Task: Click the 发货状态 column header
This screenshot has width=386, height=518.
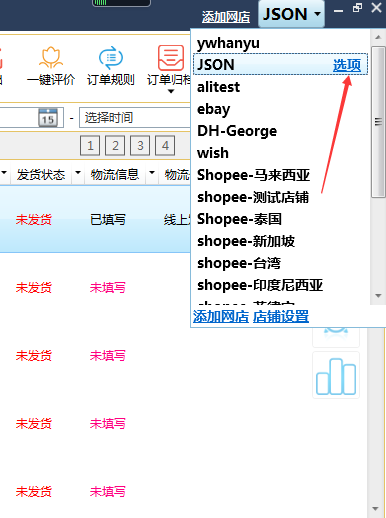Action: tap(41, 174)
